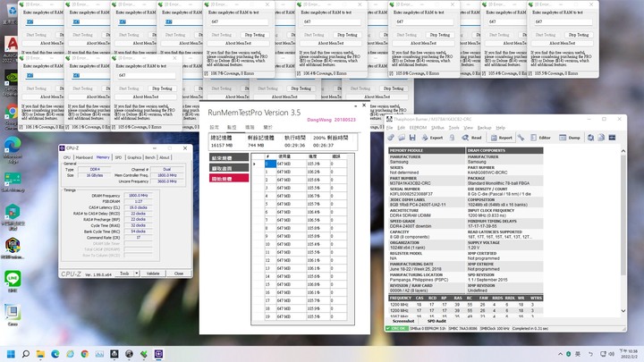Click the dark module icon ending Thaiphoon toolbar
The height and width of the screenshot is (362, 644).
click(612, 138)
